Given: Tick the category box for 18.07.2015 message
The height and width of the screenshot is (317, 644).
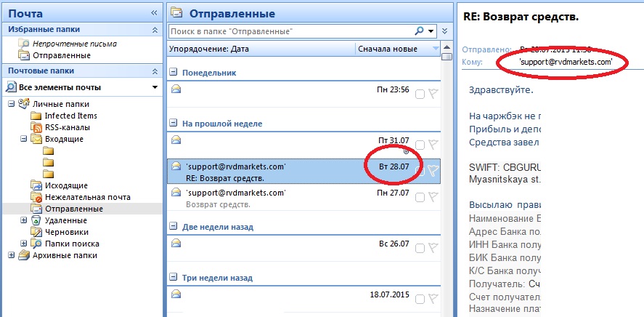Looking at the screenshot, I should click(x=420, y=300).
